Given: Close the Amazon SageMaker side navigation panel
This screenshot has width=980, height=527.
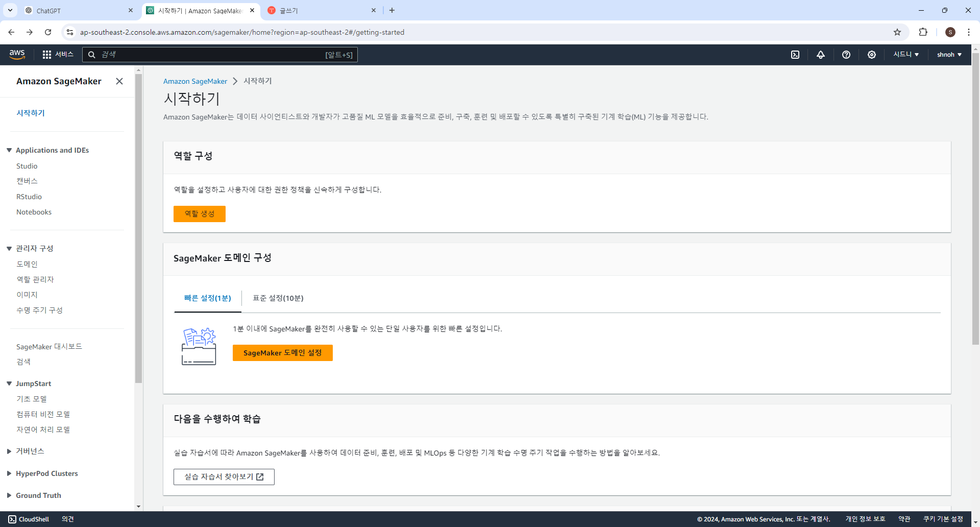Looking at the screenshot, I should click(119, 81).
